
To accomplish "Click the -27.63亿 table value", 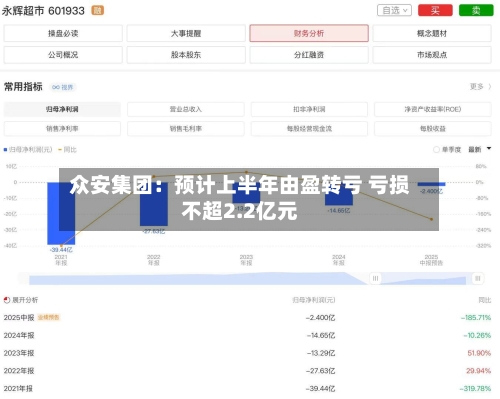I will pyautogui.click(x=321, y=371).
